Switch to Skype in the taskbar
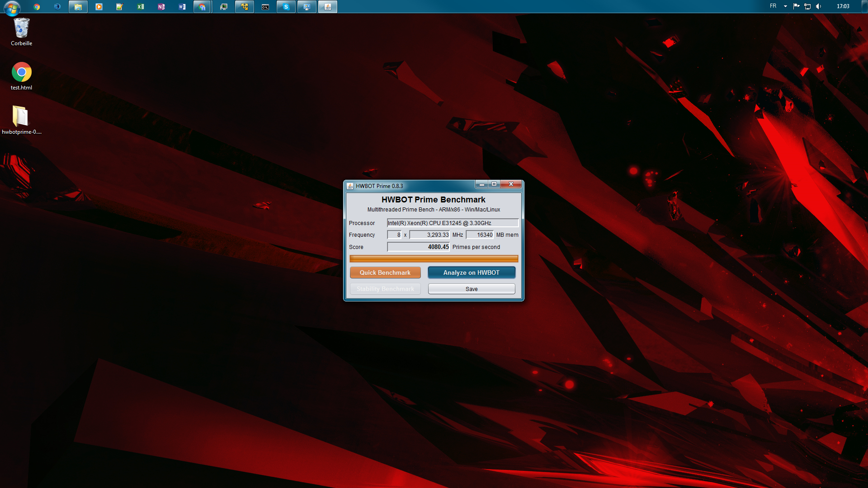 point(286,7)
